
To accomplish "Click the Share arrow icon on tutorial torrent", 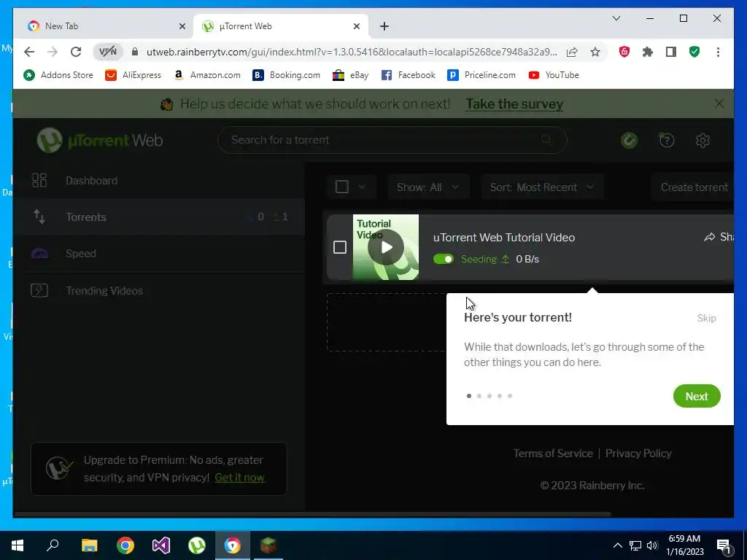I will tap(710, 237).
